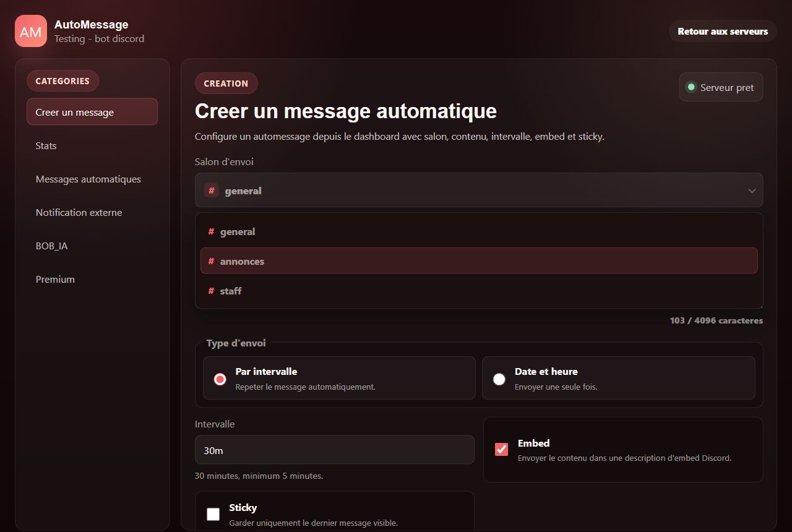This screenshot has width=792, height=532.
Task: Click the 'Envoyer une seule fois.' description
Action: [556, 387]
